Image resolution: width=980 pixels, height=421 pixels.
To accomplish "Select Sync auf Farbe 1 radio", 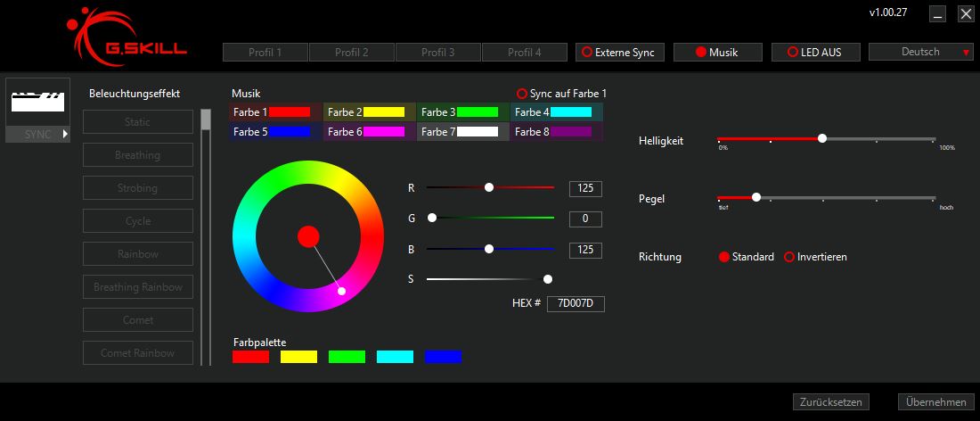I will click(522, 94).
